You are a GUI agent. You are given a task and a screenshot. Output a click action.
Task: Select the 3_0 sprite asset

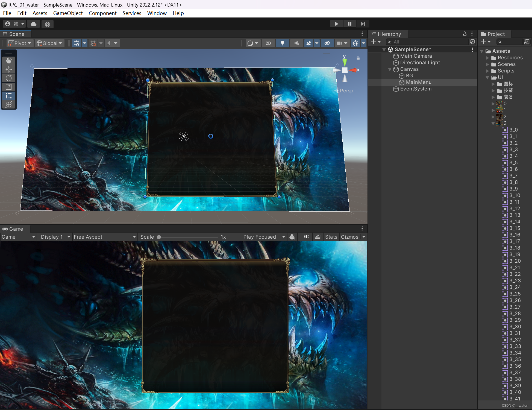[510, 130]
